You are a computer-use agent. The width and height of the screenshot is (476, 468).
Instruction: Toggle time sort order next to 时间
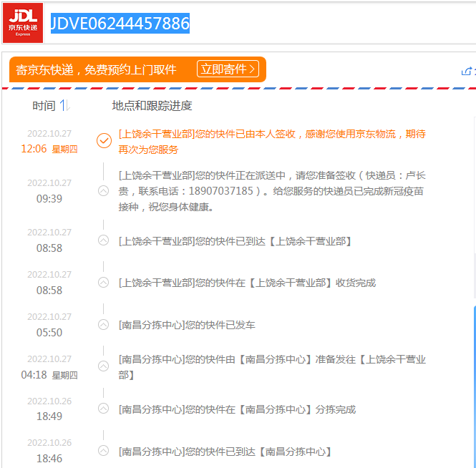coord(64,105)
